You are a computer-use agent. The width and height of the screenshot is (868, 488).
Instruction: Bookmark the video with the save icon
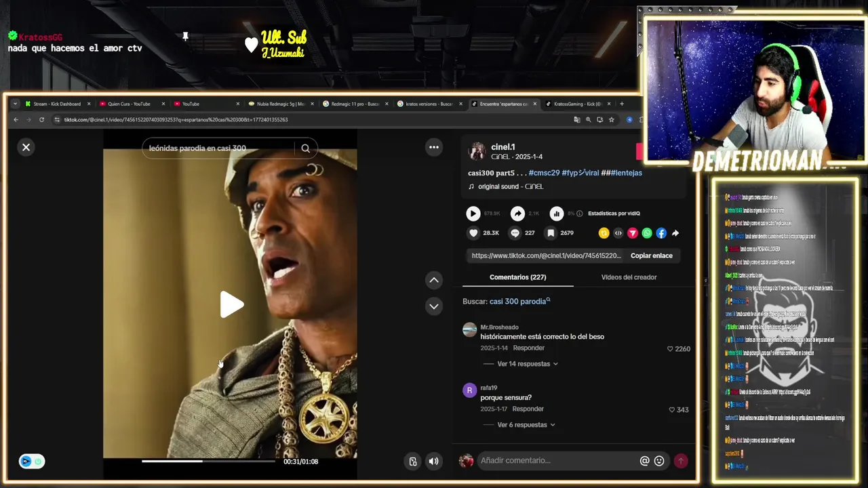(x=551, y=233)
